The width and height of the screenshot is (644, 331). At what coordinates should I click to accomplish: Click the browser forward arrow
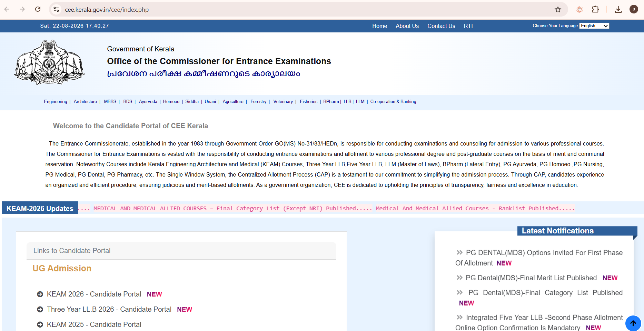22,9
